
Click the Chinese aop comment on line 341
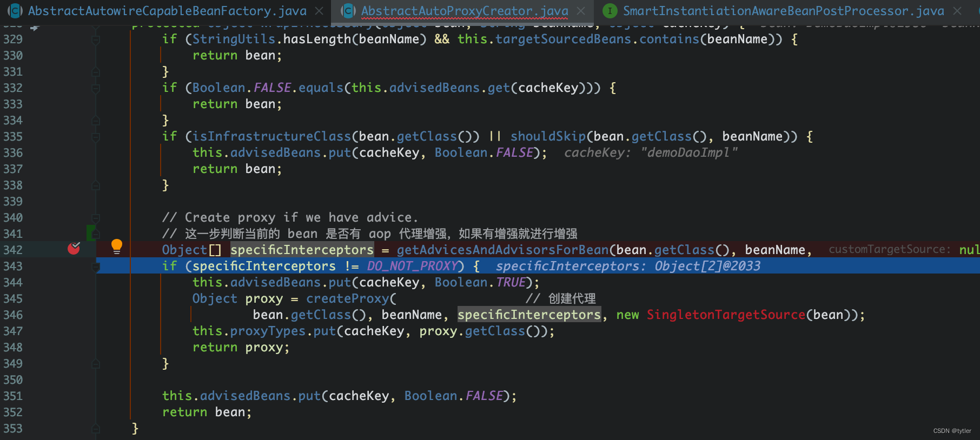(369, 234)
